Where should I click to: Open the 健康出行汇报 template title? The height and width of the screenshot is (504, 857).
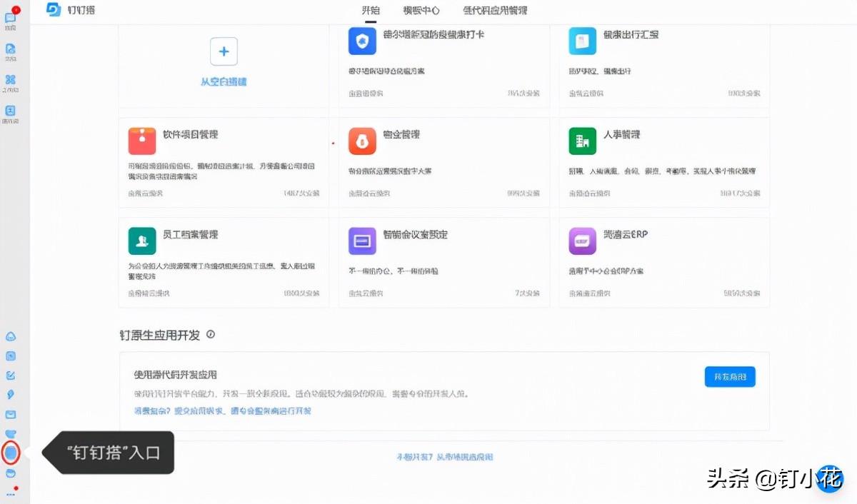631,34
